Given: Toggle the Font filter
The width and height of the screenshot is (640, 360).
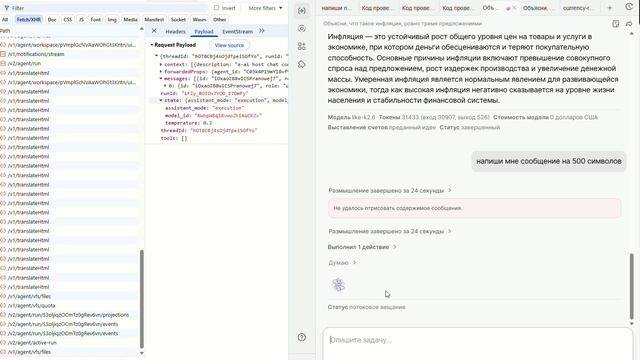Looking at the screenshot, I should click(x=96, y=19).
